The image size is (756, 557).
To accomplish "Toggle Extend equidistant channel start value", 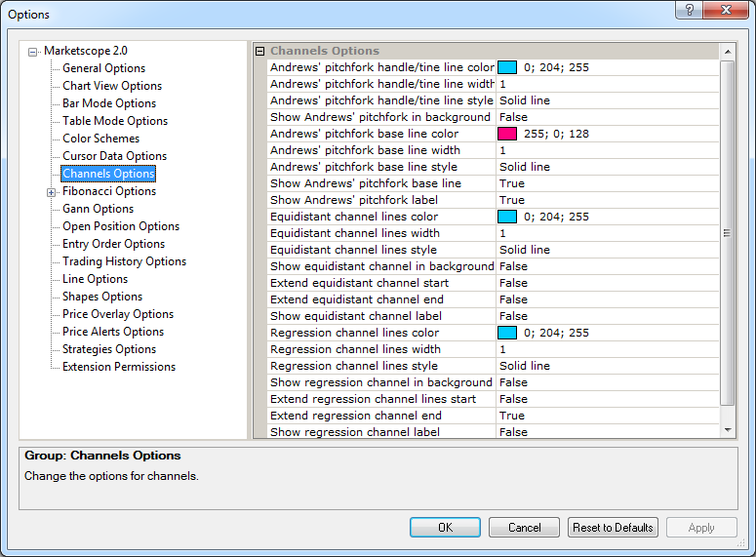I will coord(608,283).
